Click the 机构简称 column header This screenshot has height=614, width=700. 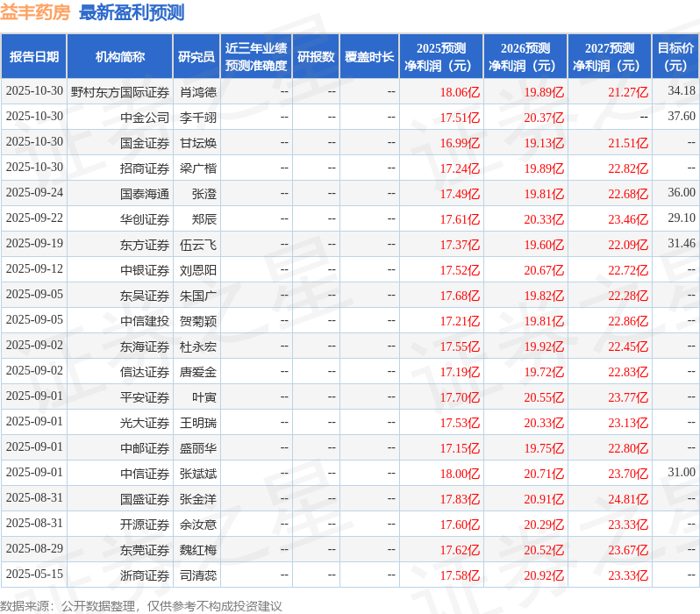[x=119, y=57]
